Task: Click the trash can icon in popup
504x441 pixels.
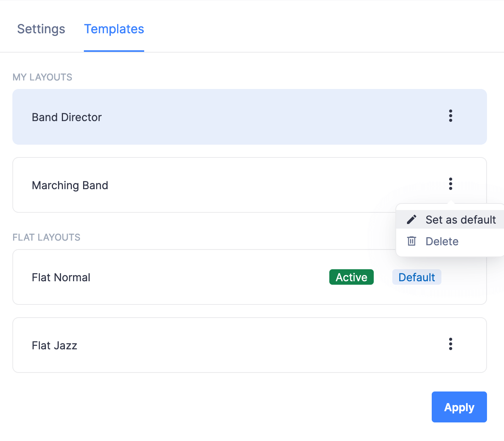Action: tap(412, 241)
